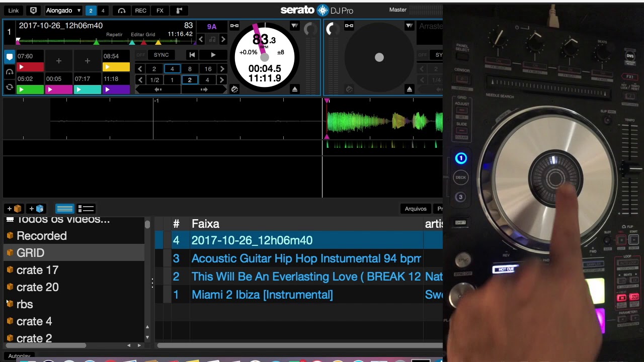Click deck 1 track overview waveform

pos(105,42)
